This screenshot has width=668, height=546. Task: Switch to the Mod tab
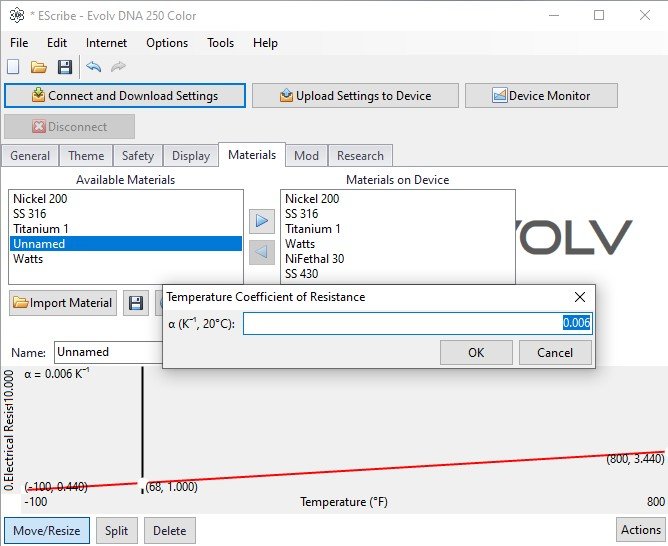click(306, 156)
